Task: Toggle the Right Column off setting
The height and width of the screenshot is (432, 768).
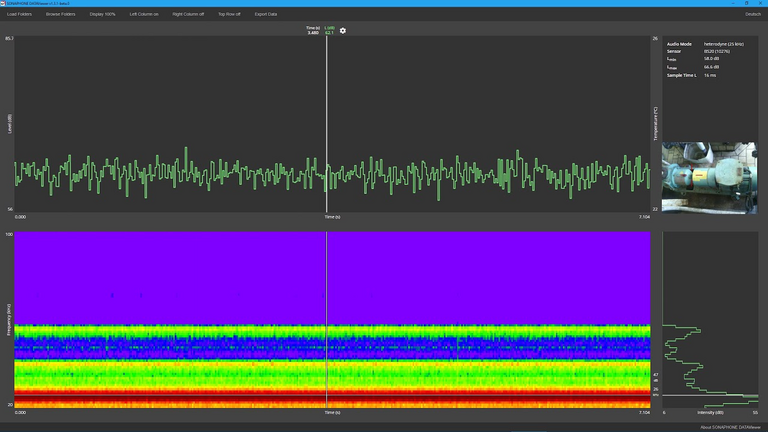Action: coord(188,14)
